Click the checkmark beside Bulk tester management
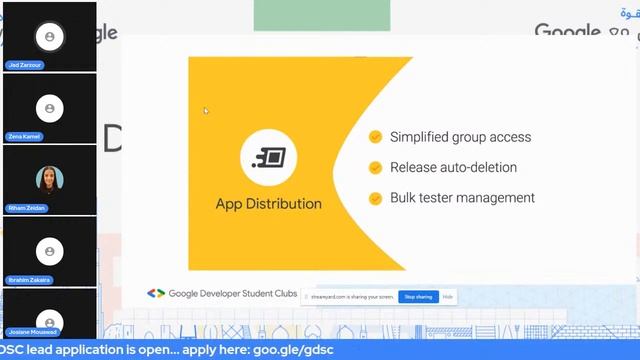The image size is (640, 360). pyautogui.click(x=375, y=198)
